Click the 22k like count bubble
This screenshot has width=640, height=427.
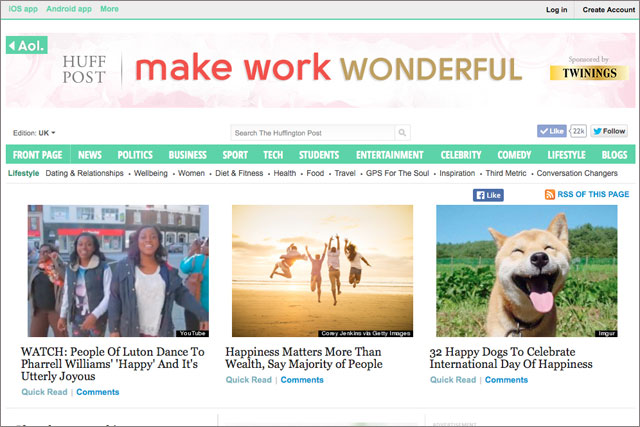point(578,131)
